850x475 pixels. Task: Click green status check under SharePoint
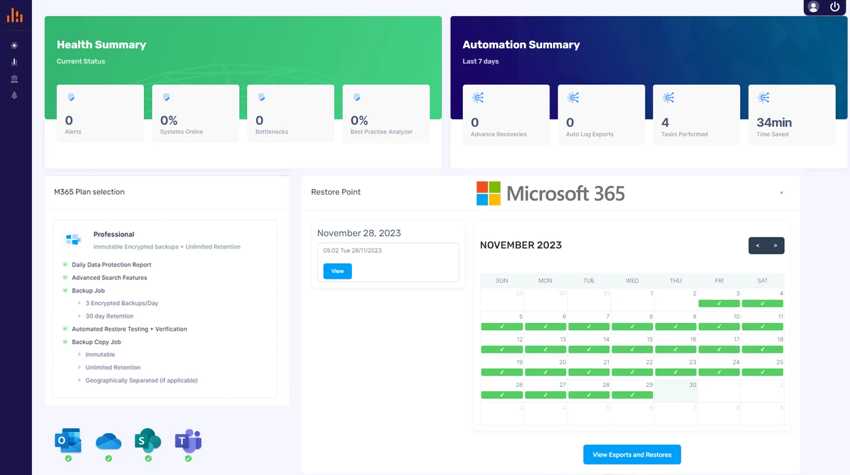(148, 459)
